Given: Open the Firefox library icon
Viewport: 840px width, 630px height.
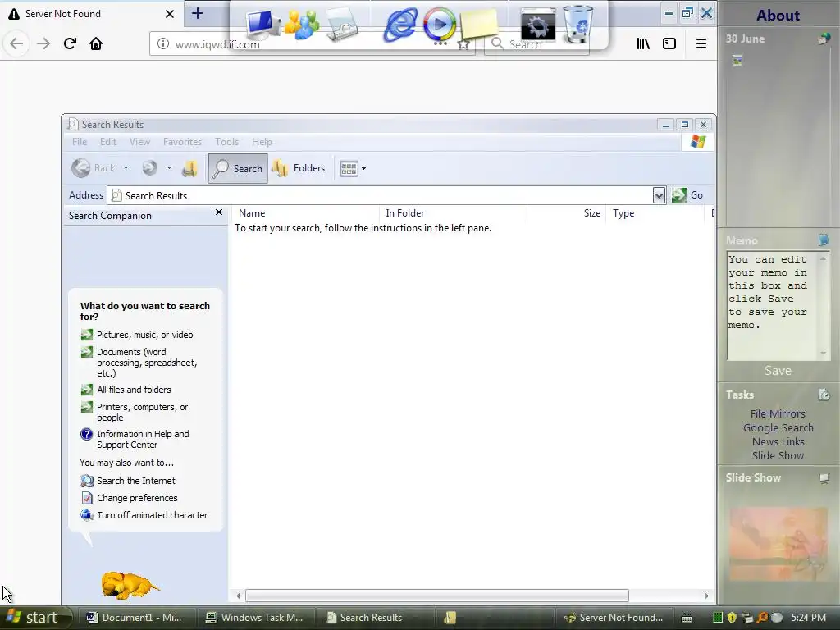Looking at the screenshot, I should [643, 43].
